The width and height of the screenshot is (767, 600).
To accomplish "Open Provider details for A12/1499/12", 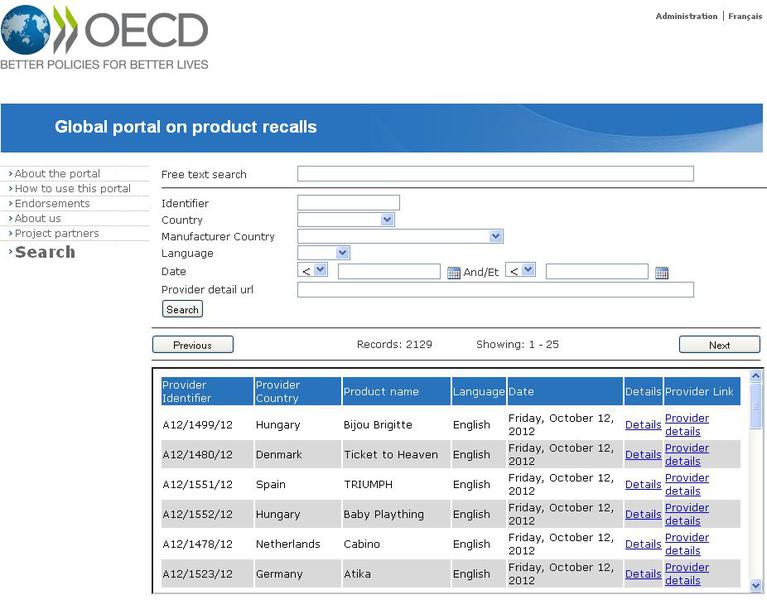I will 687,425.
